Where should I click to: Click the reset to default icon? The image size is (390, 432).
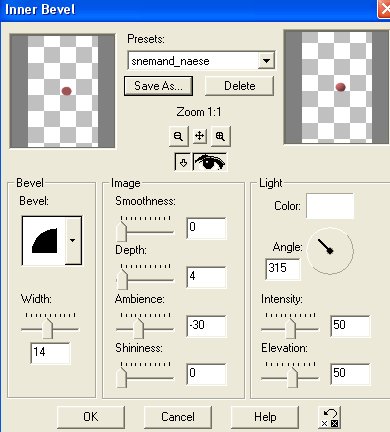point(330,417)
